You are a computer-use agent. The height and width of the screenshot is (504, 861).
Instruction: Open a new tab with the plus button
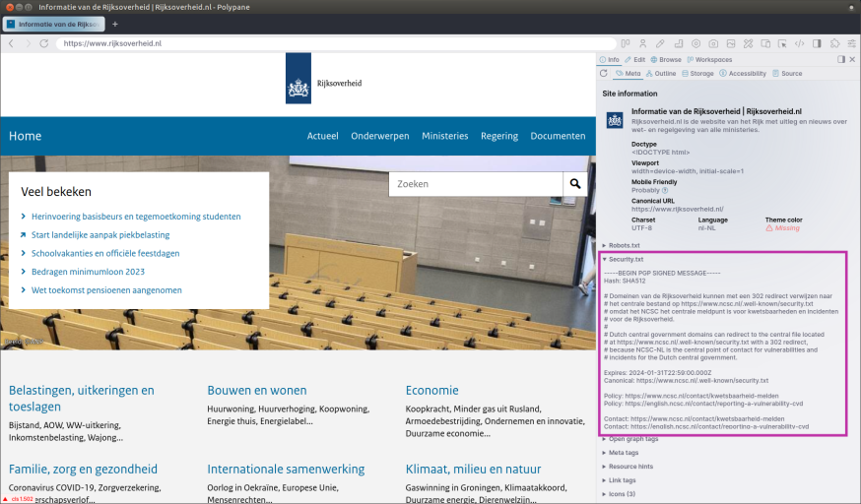[114, 25]
